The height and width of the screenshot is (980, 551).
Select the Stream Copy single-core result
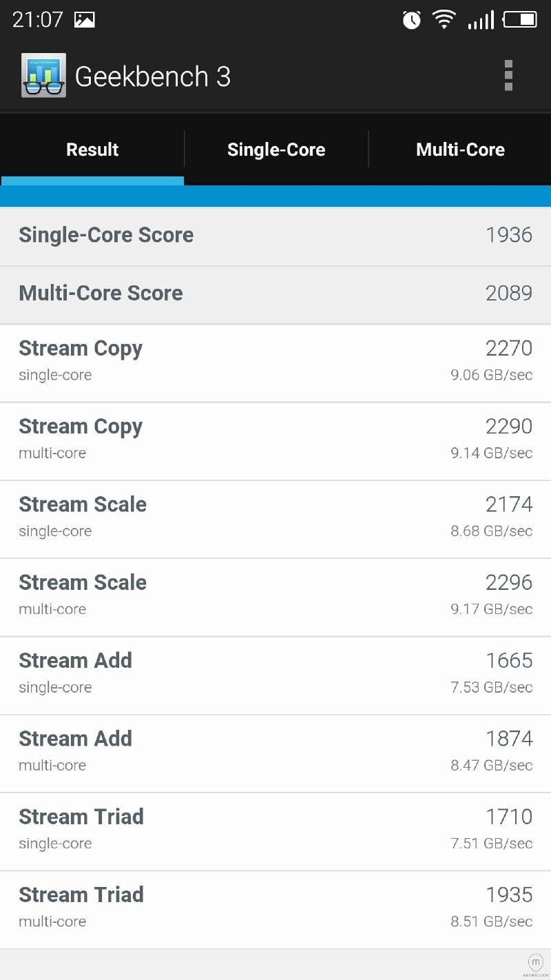point(275,362)
